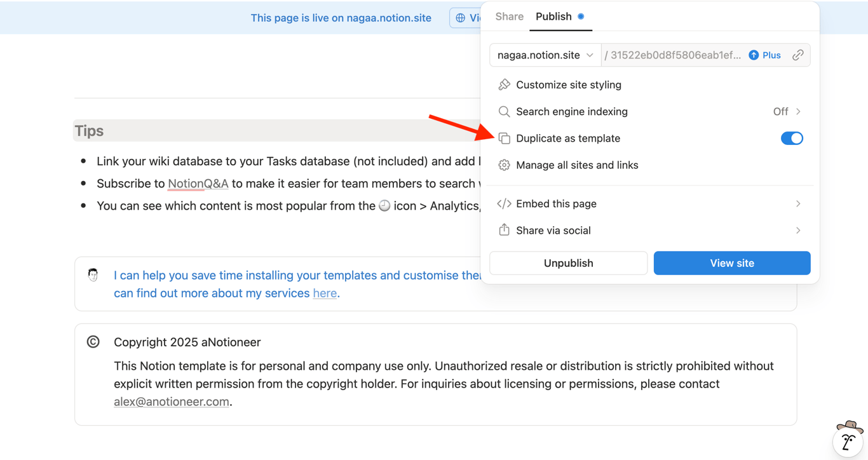Click the Search engine indexing magnifier icon

click(504, 111)
